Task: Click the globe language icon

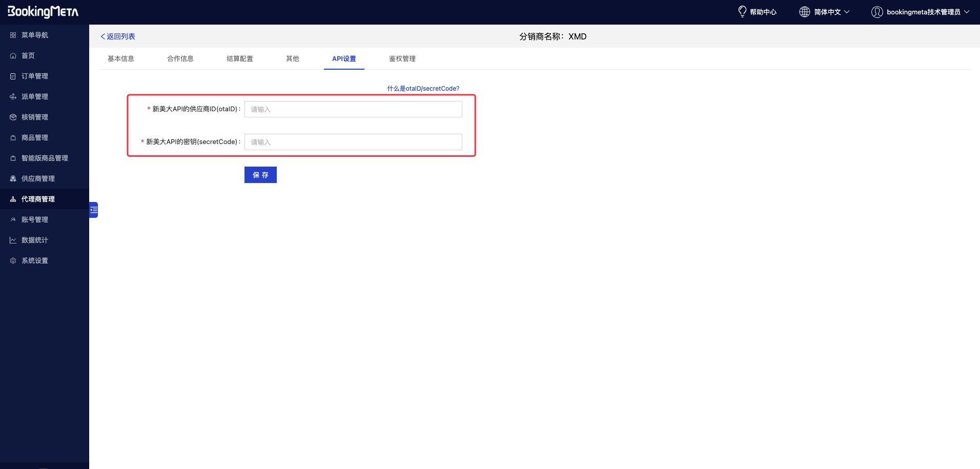Action: point(804,12)
